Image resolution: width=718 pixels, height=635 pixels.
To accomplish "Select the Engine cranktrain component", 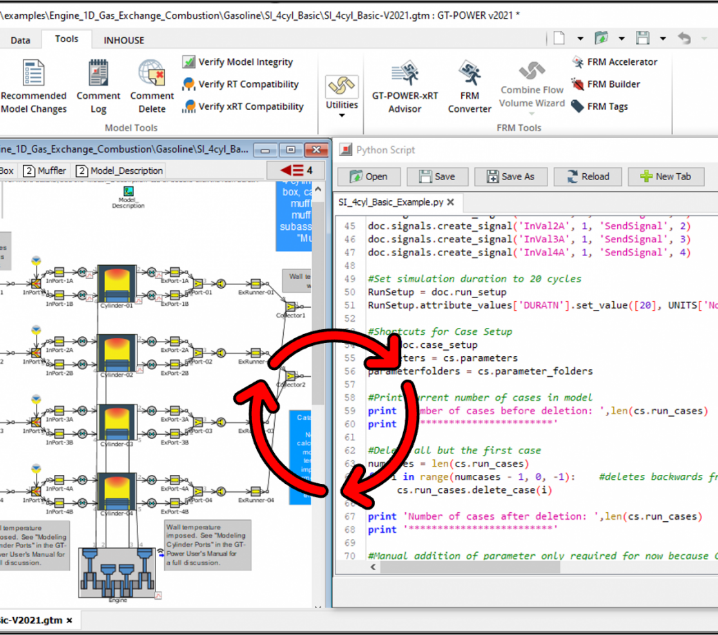I will coord(118,573).
